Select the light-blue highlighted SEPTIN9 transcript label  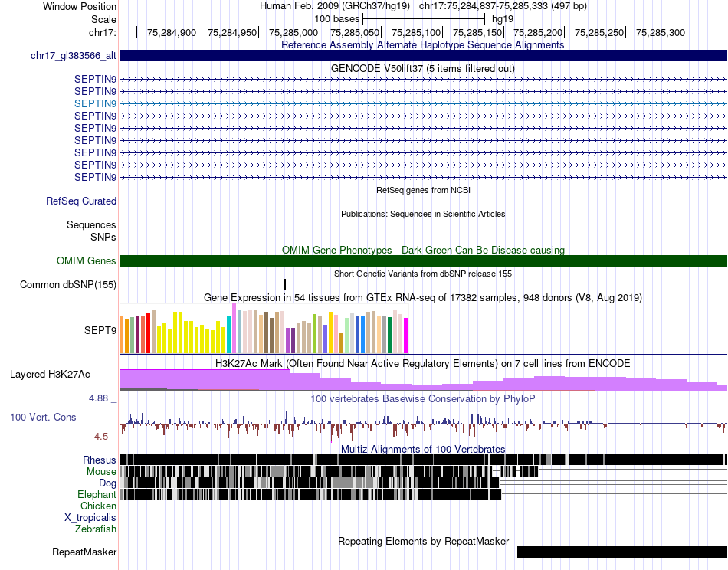[95, 103]
